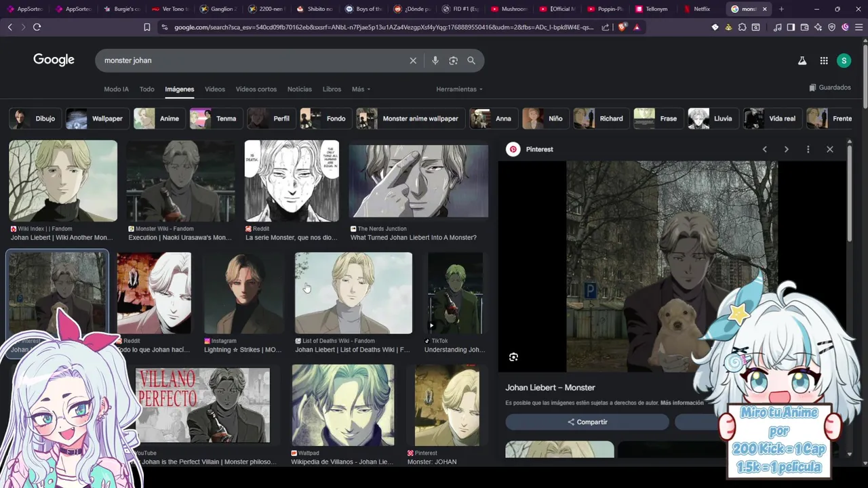Click Lens search icon on preview image
Image resolution: width=868 pixels, height=488 pixels.
513,357
